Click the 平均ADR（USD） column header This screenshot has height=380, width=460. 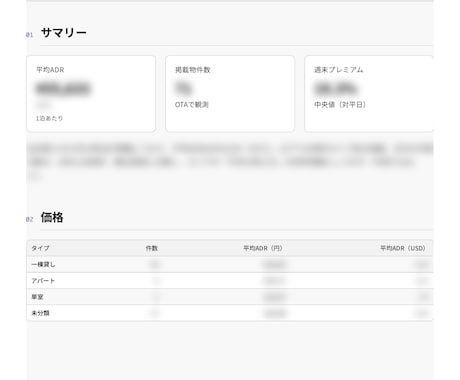[403, 248]
